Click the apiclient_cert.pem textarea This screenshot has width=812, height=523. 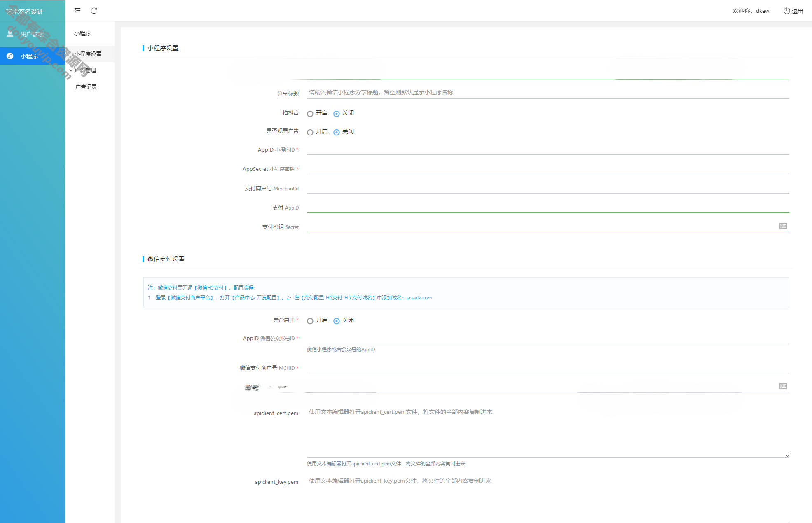coord(548,431)
